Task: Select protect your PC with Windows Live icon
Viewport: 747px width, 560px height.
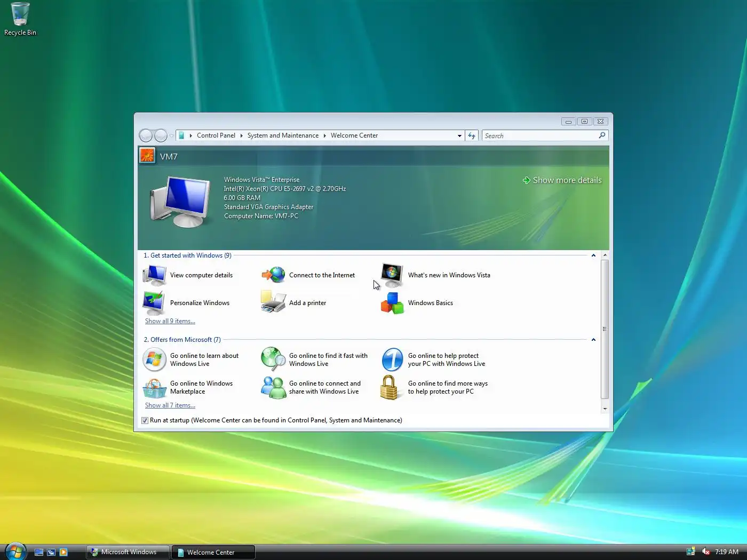Action: click(x=392, y=359)
